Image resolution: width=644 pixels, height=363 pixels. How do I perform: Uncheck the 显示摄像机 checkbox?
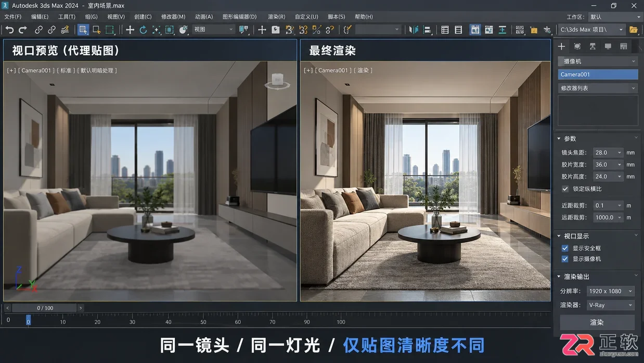click(565, 259)
